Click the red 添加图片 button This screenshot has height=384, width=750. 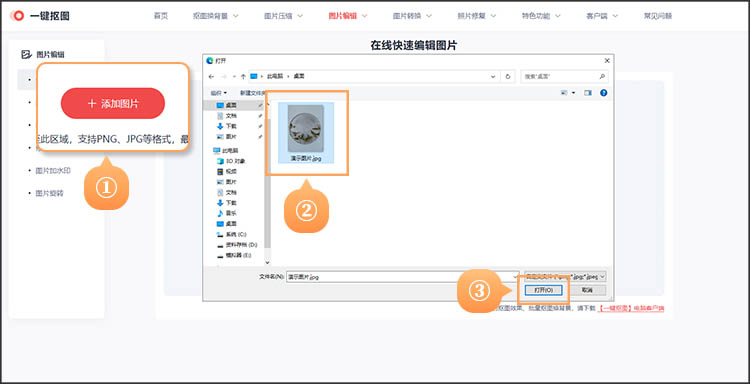point(113,103)
